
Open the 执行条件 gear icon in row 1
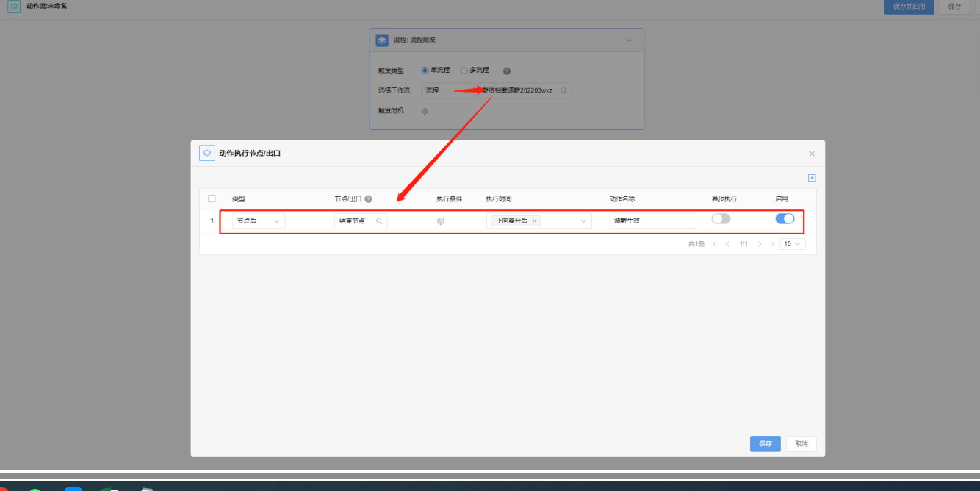coord(441,221)
